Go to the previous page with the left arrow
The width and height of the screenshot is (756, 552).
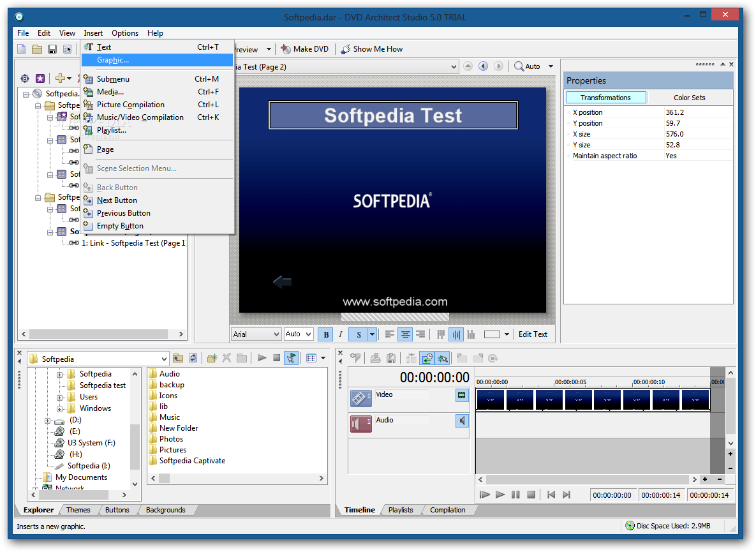483,66
